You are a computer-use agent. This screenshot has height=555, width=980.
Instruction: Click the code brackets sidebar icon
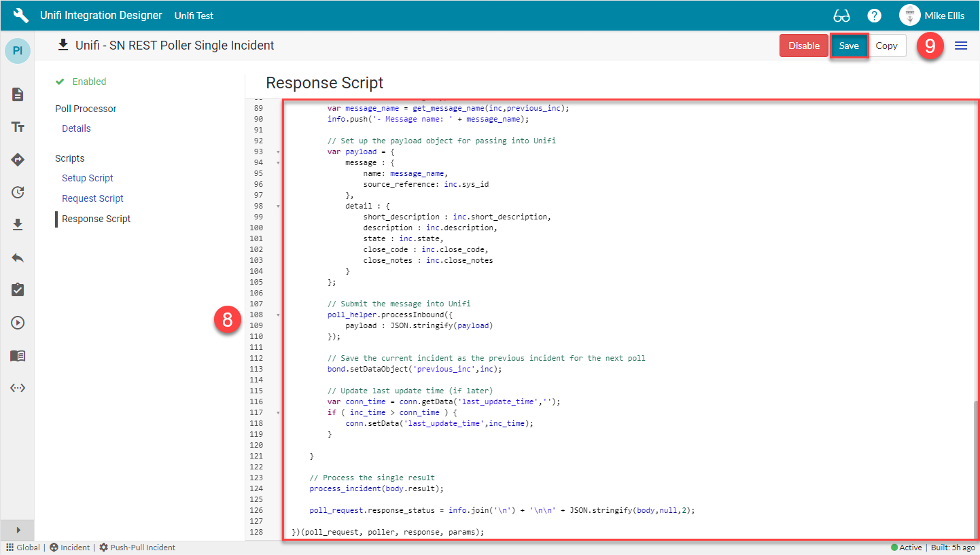click(18, 388)
